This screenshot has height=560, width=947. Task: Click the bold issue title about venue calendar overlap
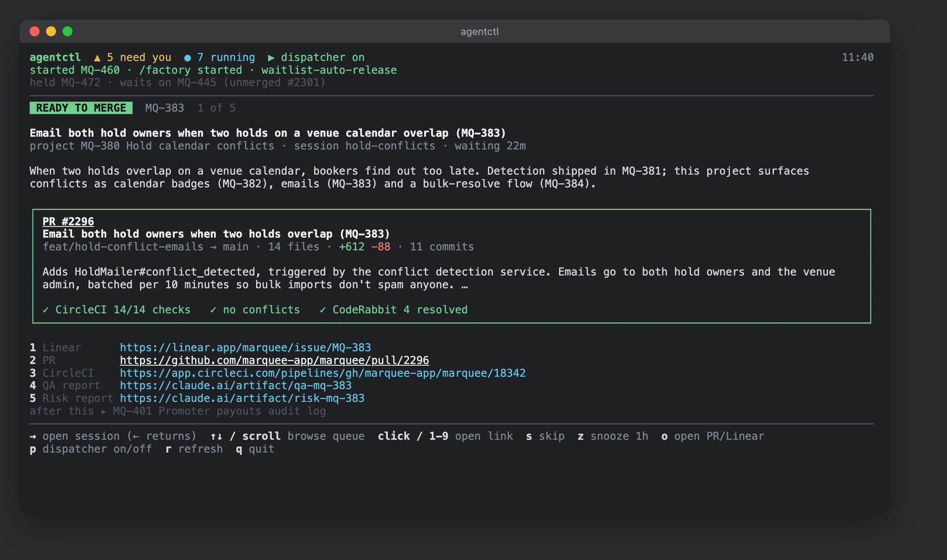tap(268, 133)
